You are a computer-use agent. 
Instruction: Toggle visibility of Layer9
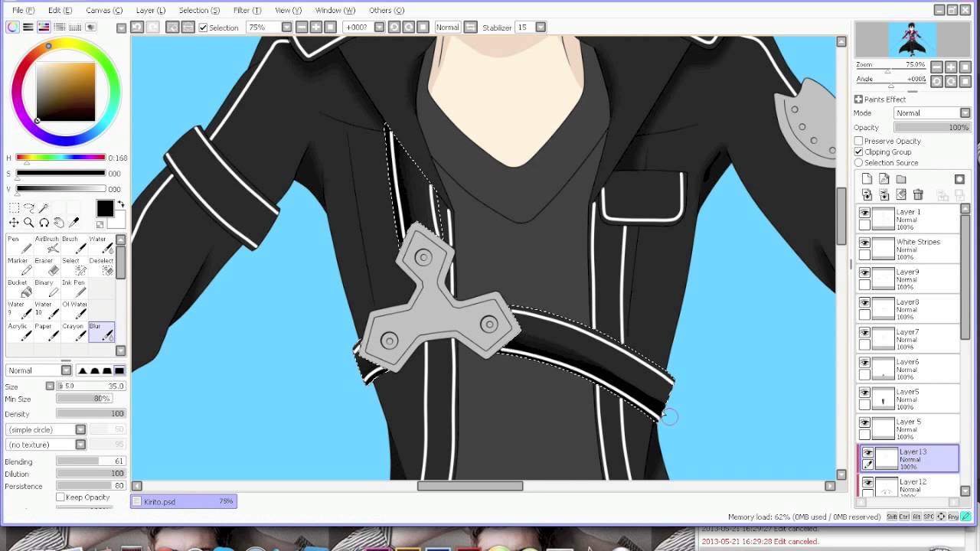pos(865,272)
